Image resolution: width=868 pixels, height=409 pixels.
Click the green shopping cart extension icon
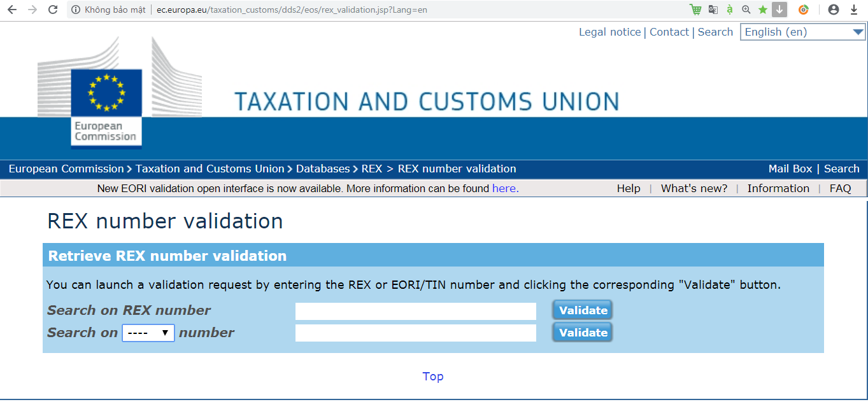pos(695,10)
